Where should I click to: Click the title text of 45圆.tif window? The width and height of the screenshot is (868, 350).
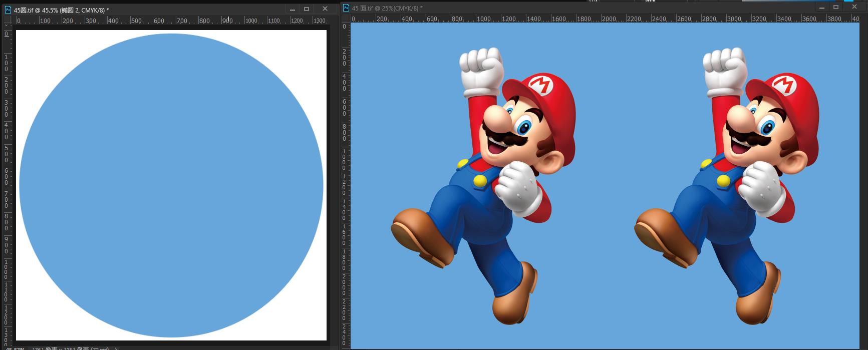[x=61, y=10]
